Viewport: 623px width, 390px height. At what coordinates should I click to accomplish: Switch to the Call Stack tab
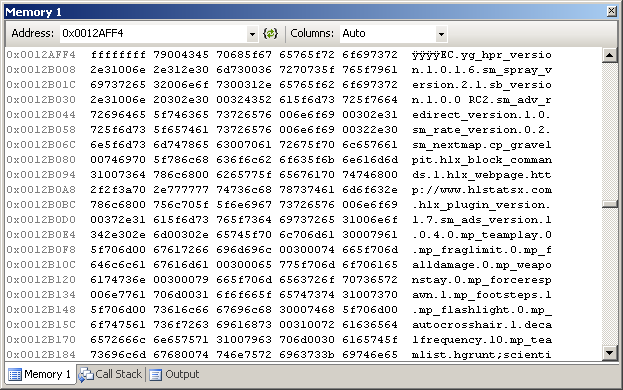pos(110,374)
